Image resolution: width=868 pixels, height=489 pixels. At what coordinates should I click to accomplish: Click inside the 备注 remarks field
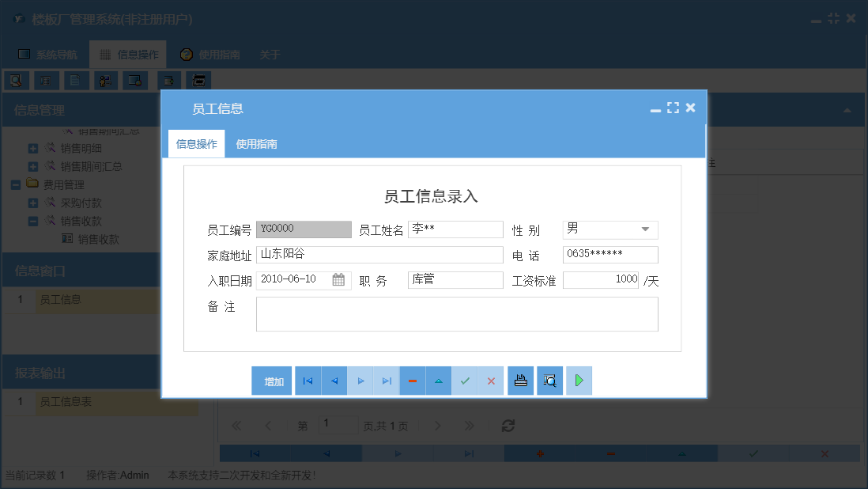456,313
